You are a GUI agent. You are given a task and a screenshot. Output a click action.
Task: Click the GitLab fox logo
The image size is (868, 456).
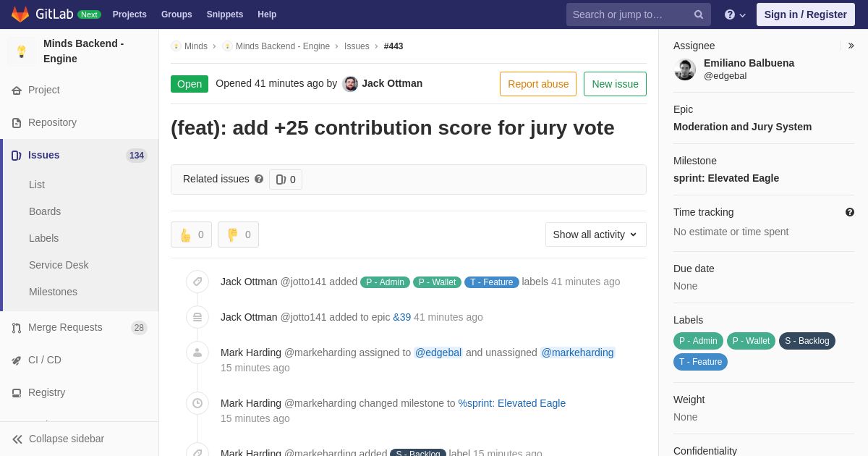[x=20, y=14]
